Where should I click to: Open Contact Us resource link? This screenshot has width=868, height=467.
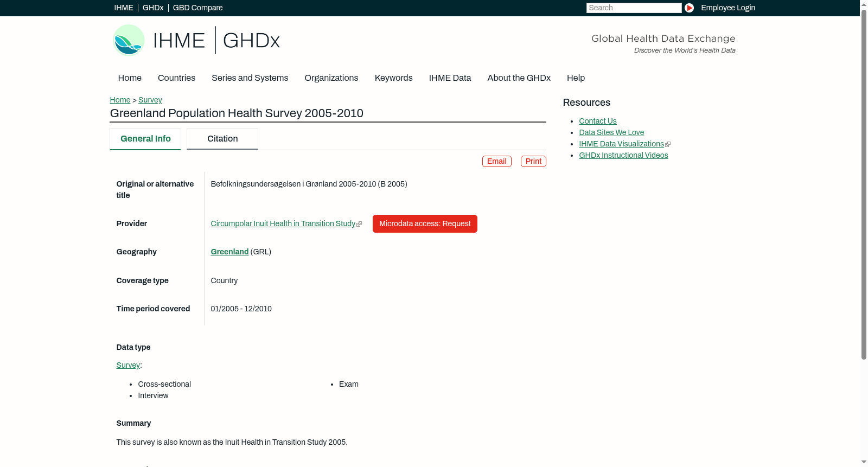(x=598, y=121)
